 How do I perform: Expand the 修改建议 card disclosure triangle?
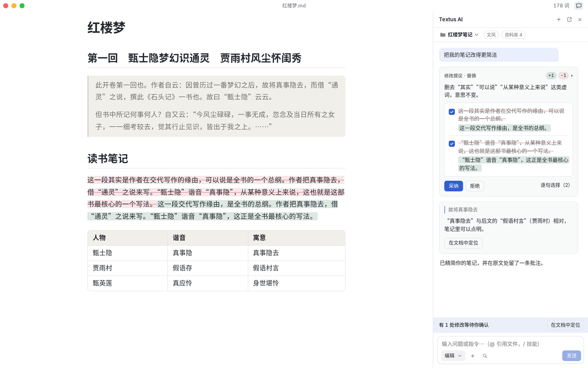(x=572, y=76)
